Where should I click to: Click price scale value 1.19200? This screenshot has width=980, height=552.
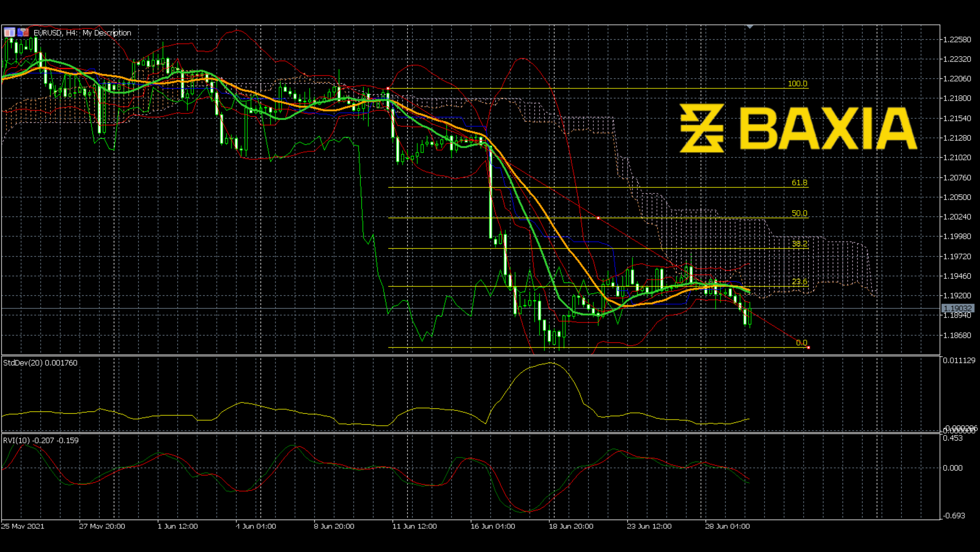(x=957, y=296)
